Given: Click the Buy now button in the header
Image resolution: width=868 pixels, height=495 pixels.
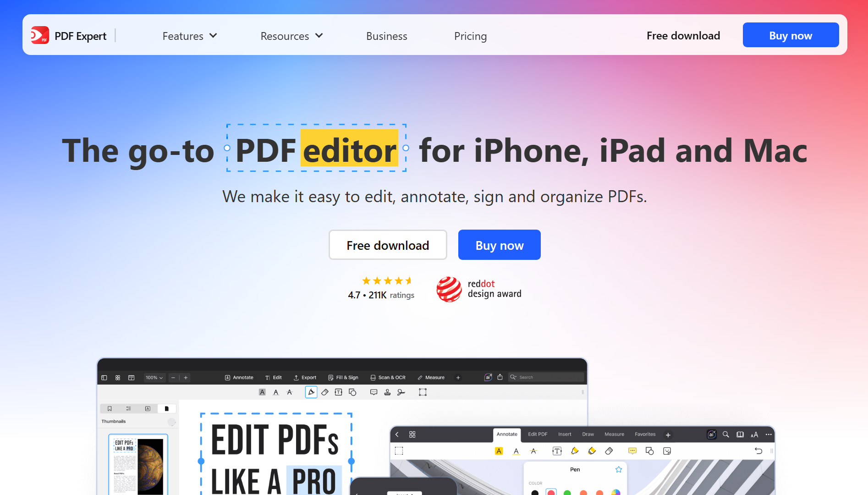Looking at the screenshot, I should tap(790, 34).
